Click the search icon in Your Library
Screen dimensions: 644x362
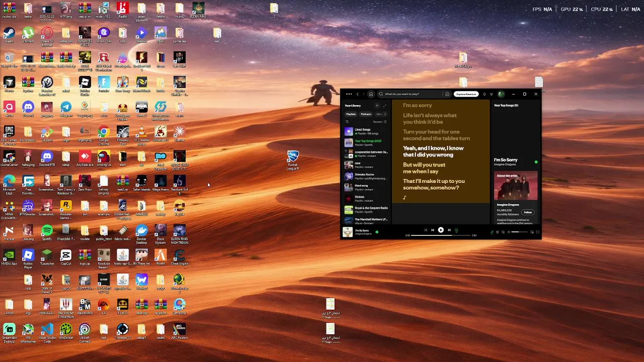pos(347,122)
